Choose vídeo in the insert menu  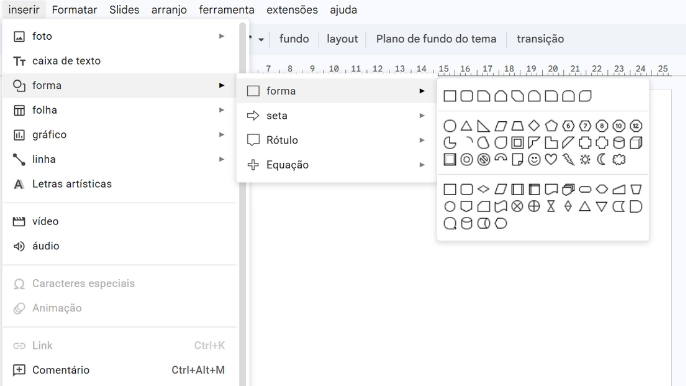click(x=120, y=221)
